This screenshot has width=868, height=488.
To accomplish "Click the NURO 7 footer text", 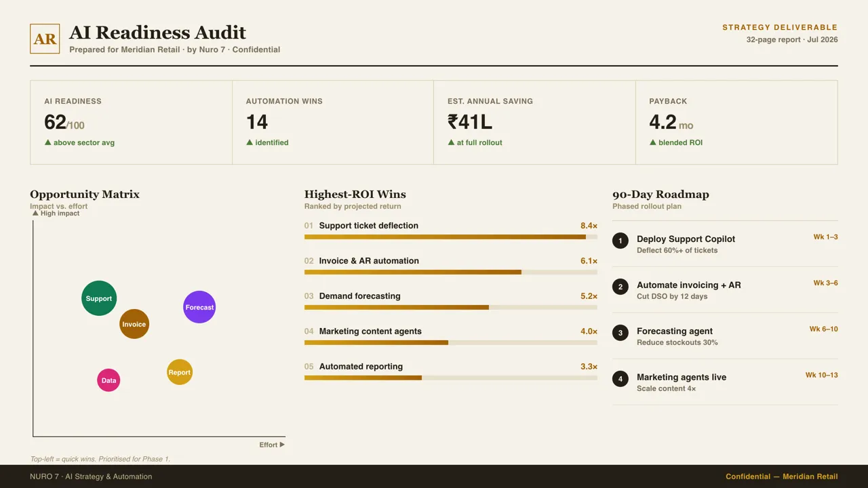I will point(91,476).
